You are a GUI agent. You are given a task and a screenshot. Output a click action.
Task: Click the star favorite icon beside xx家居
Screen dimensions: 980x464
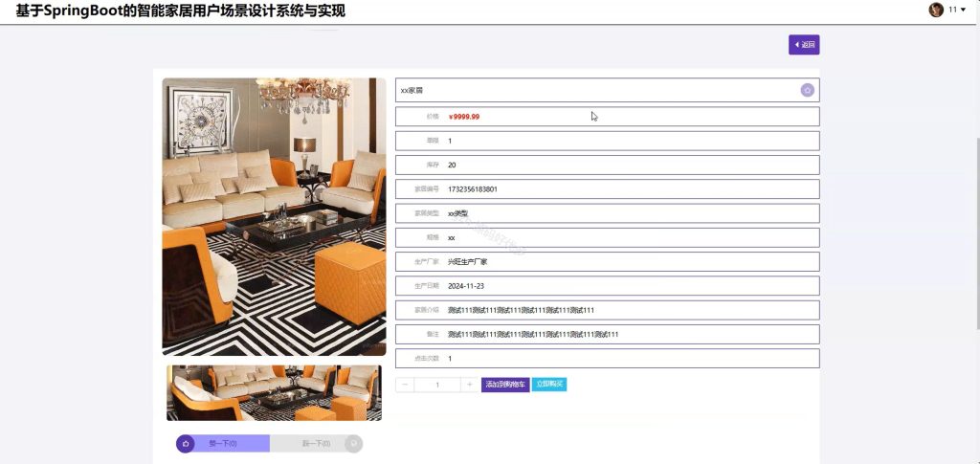click(807, 91)
